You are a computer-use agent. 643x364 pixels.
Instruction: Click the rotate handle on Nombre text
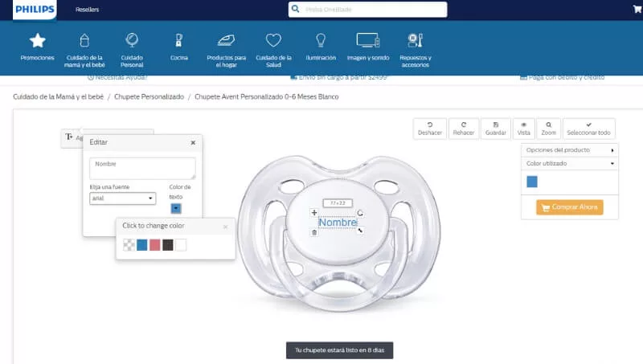360,213
